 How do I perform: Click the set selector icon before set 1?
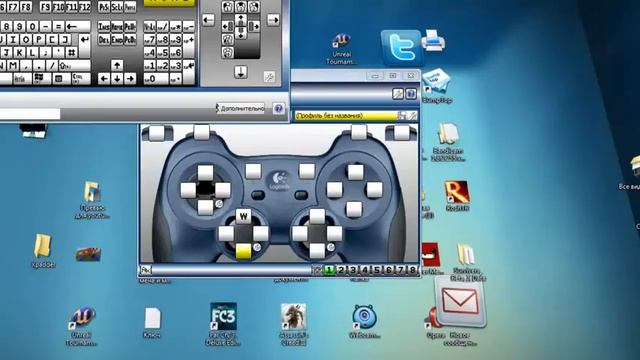[x=317, y=270]
